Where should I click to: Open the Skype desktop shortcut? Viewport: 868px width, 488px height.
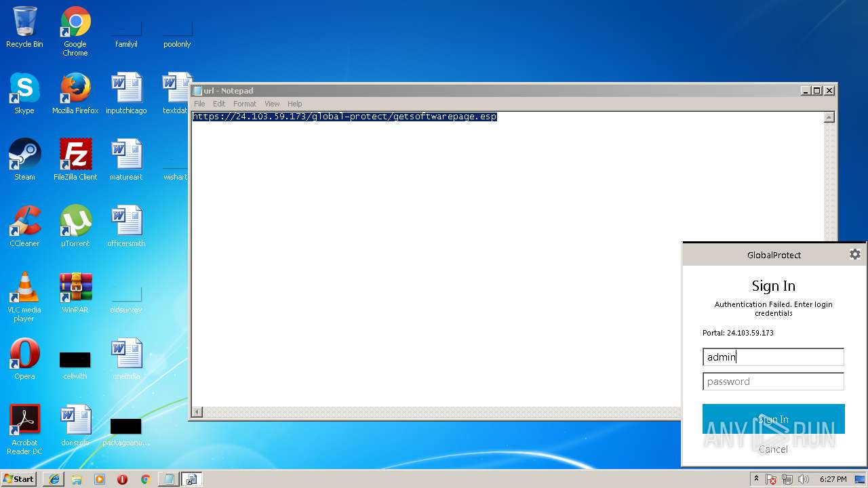click(x=24, y=94)
